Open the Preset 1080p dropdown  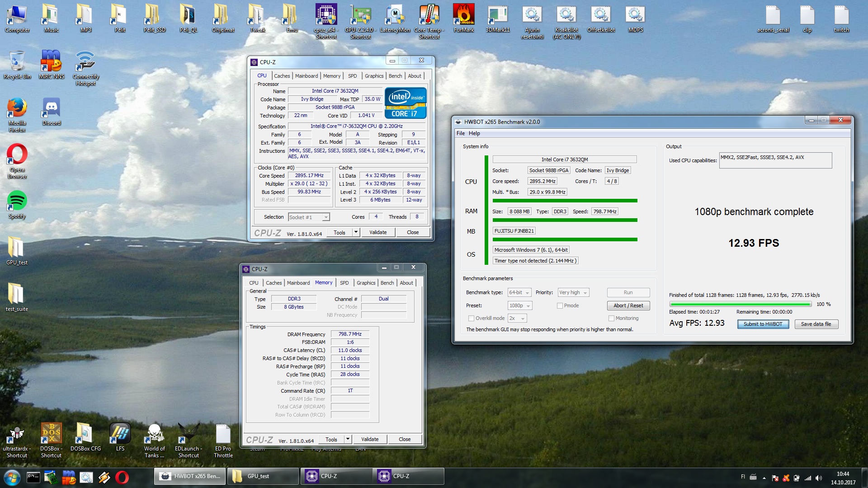pyautogui.click(x=520, y=305)
